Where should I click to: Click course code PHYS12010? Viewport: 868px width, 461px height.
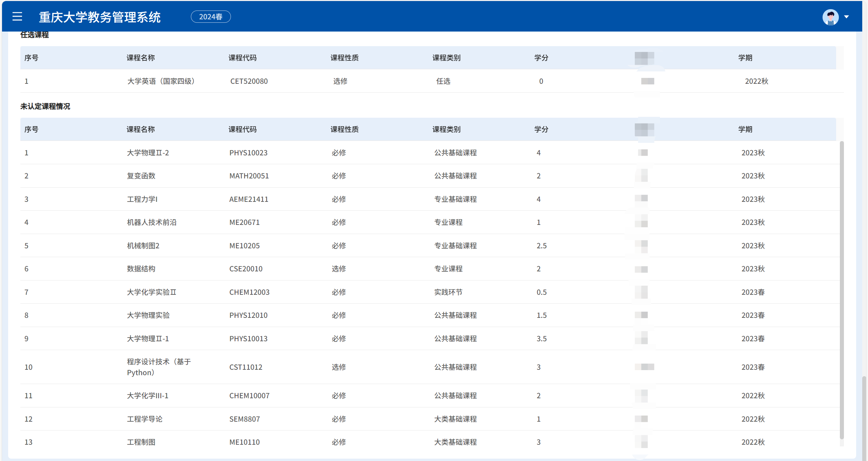coord(248,315)
